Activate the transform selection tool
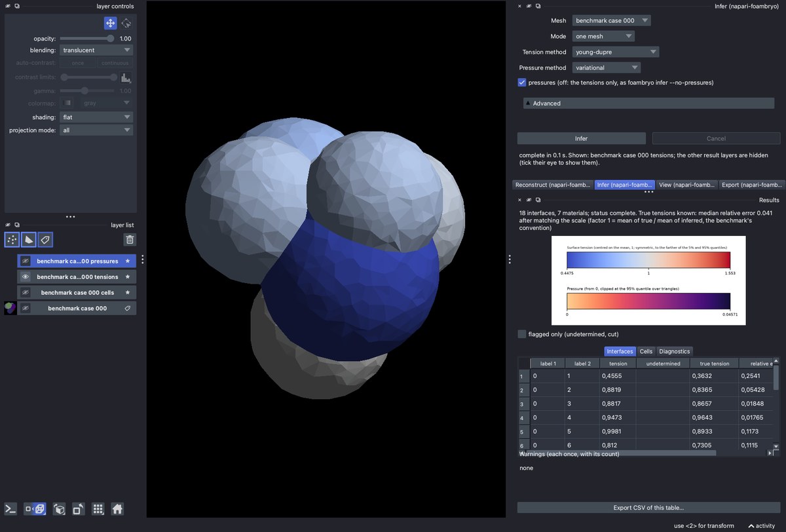The height and width of the screenshot is (532, 786). click(126, 23)
